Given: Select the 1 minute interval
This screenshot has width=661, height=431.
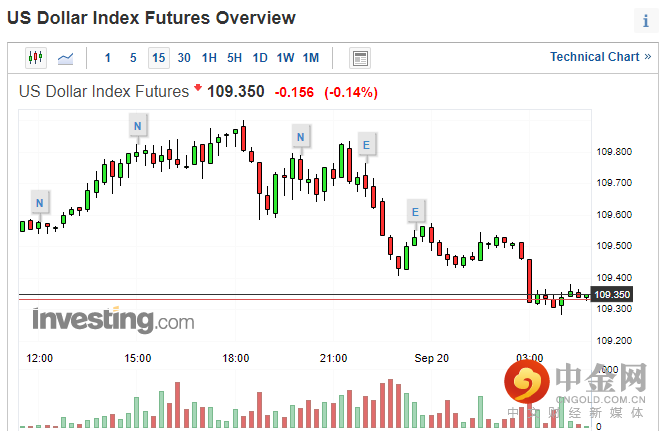Looking at the screenshot, I should (x=108, y=58).
